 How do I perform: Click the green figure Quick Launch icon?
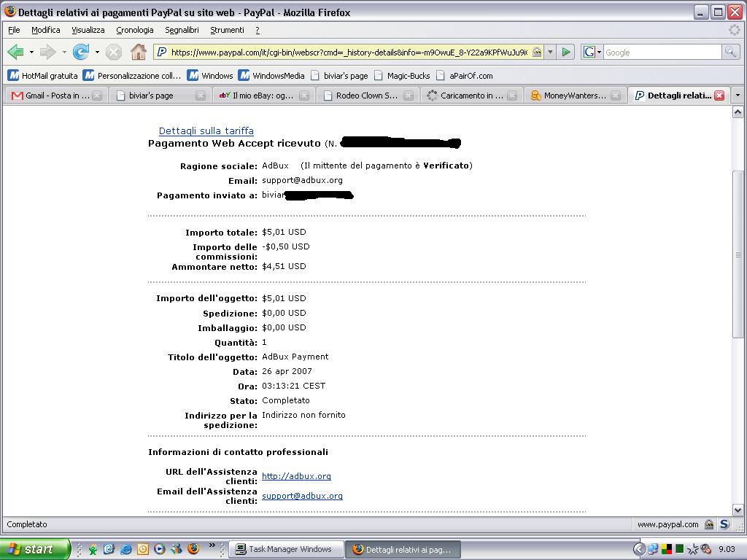93,549
